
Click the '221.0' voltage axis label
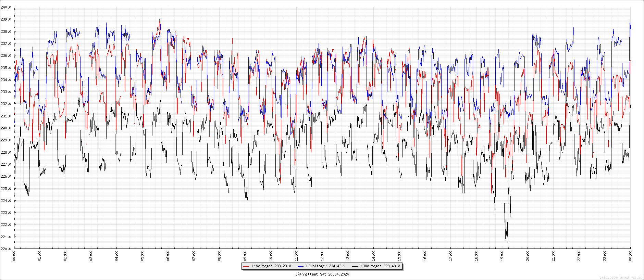pyautogui.click(x=6, y=237)
